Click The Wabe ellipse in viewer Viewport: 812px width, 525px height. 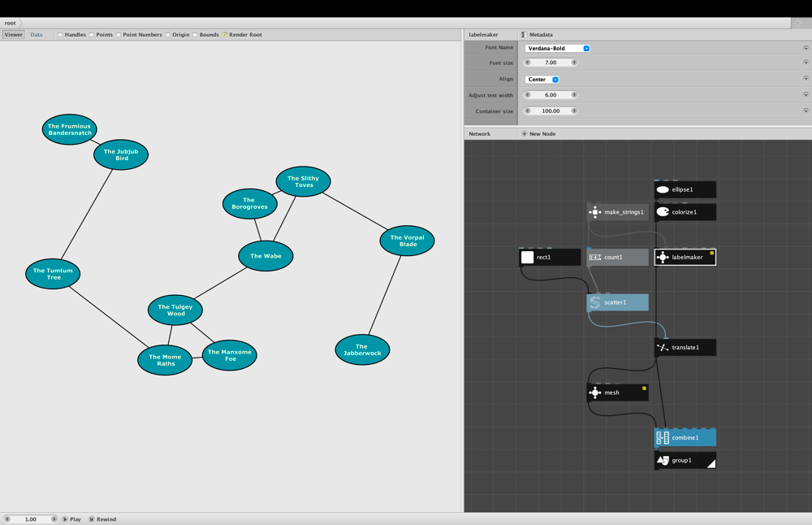click(266, 256)
